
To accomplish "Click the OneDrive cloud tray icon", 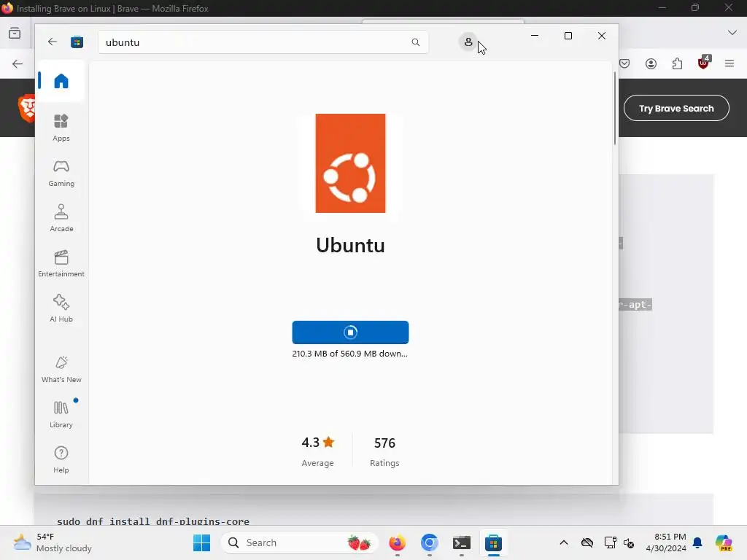I will pyautogui.click(x=587, y=542).
